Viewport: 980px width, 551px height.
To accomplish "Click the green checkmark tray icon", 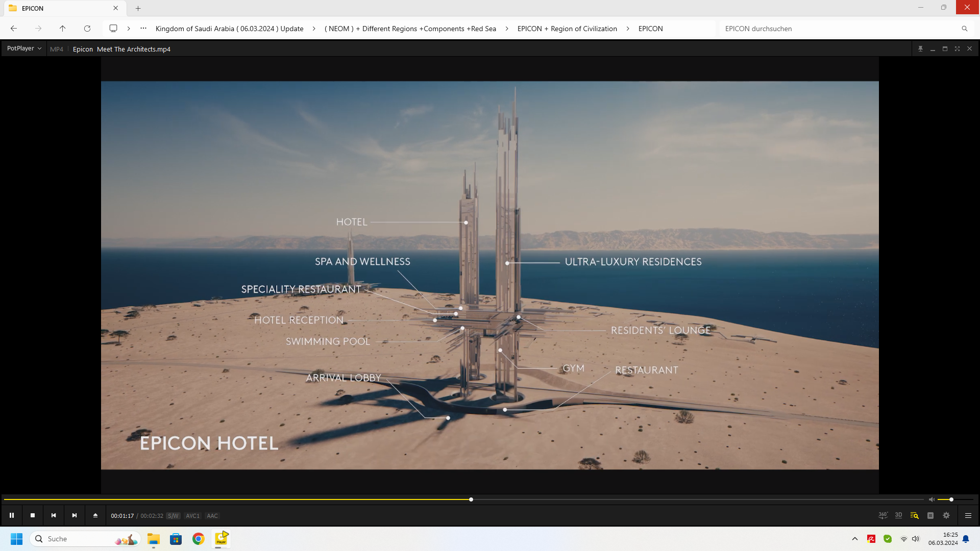I will (888, 539).
